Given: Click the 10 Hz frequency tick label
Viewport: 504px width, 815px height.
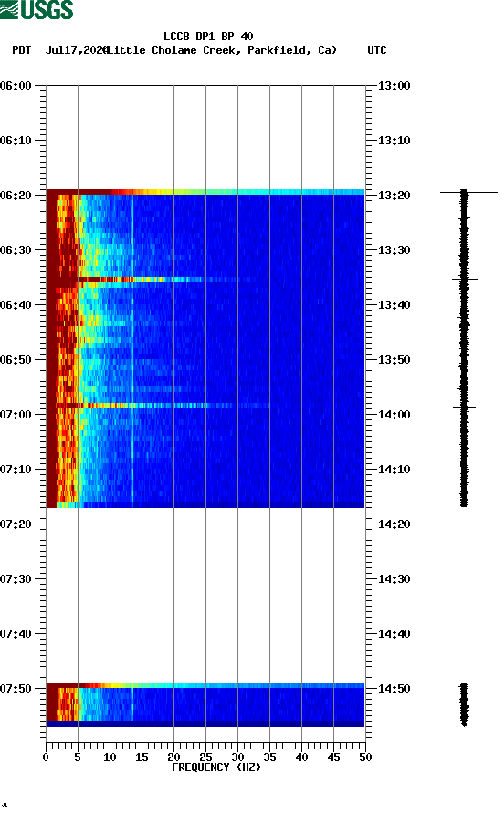Looking at the screenshot, I should [110, 757].
